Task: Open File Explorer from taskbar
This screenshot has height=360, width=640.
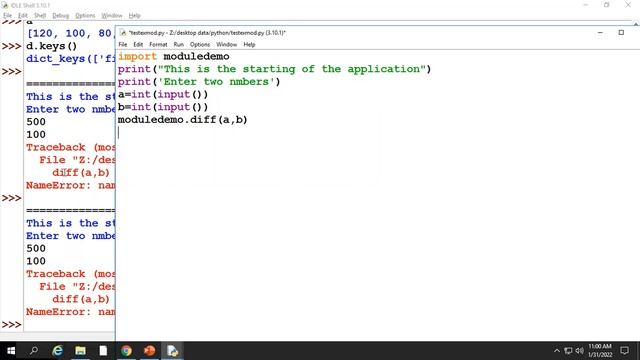Action: click(80, 351)
